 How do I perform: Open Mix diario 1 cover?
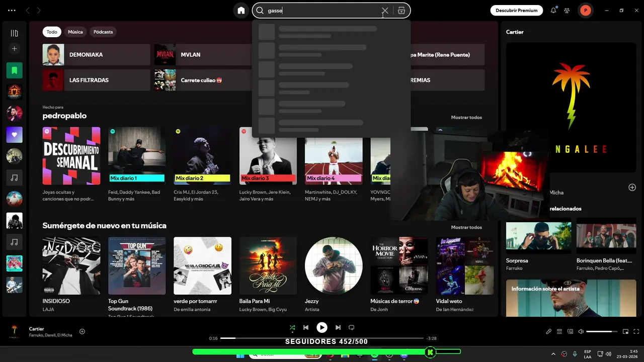[137, 156]
